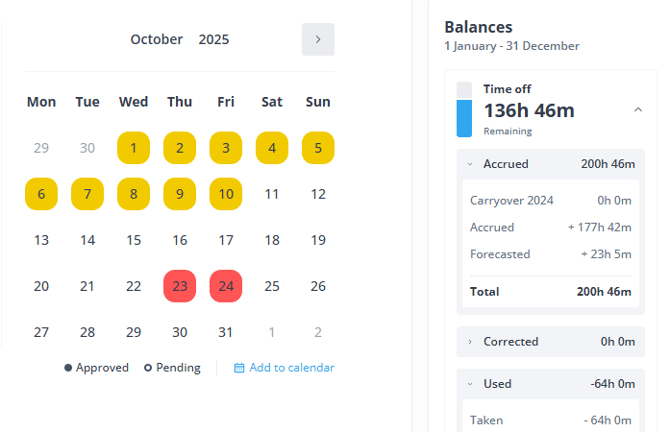
Task: Click the blue Time off progress bar
Action: click(464, 118)
